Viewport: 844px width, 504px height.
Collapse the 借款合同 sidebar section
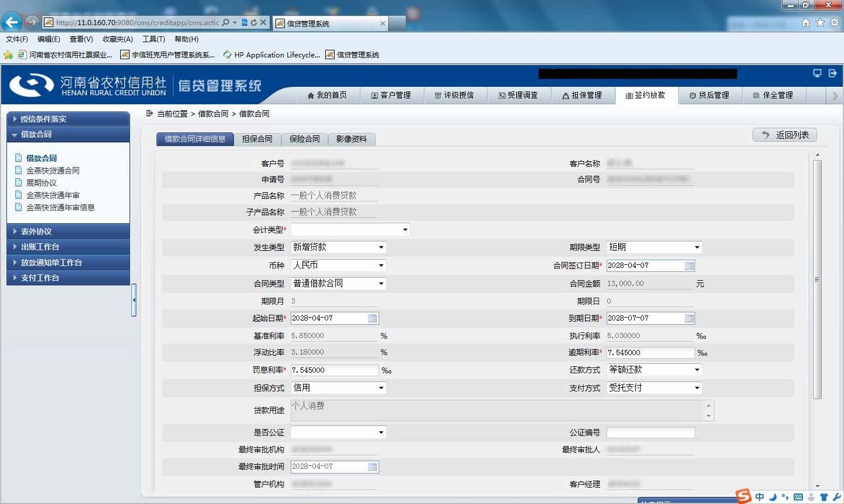point(68,134)
